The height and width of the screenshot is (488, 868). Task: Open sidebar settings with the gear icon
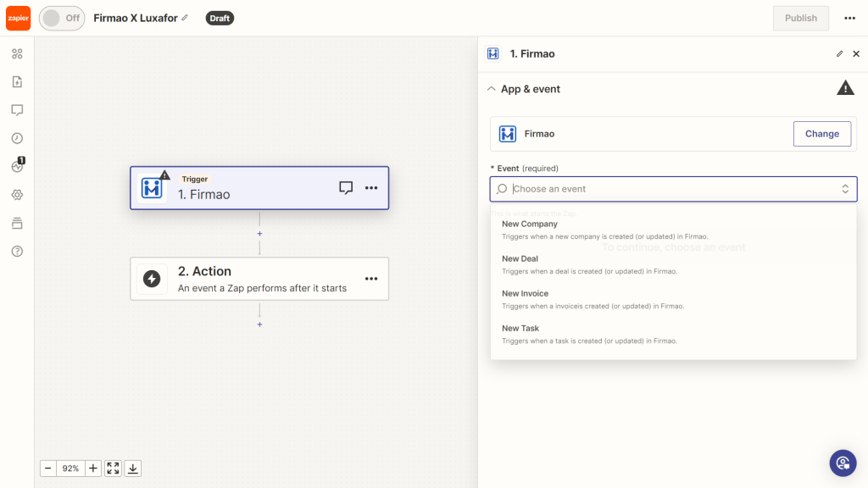pyautogui.click(x=17, y=194)
